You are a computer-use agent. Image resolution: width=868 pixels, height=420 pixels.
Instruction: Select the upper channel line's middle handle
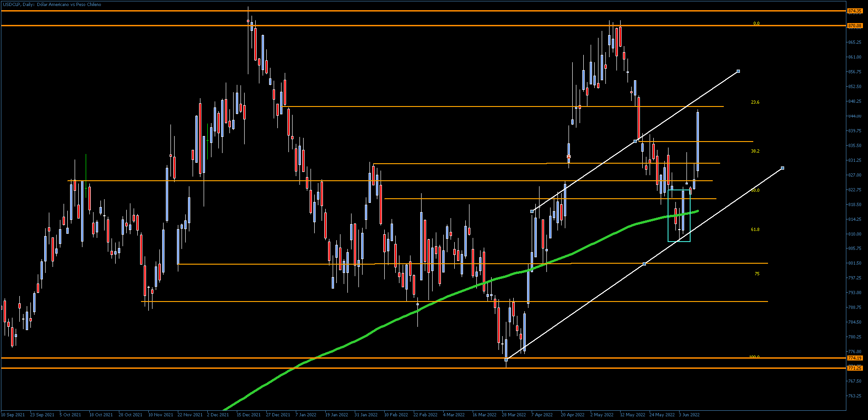(635, 141)
